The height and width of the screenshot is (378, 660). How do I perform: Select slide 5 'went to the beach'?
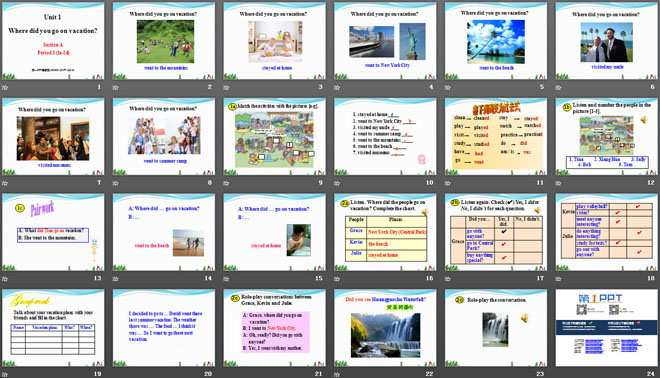496,41
